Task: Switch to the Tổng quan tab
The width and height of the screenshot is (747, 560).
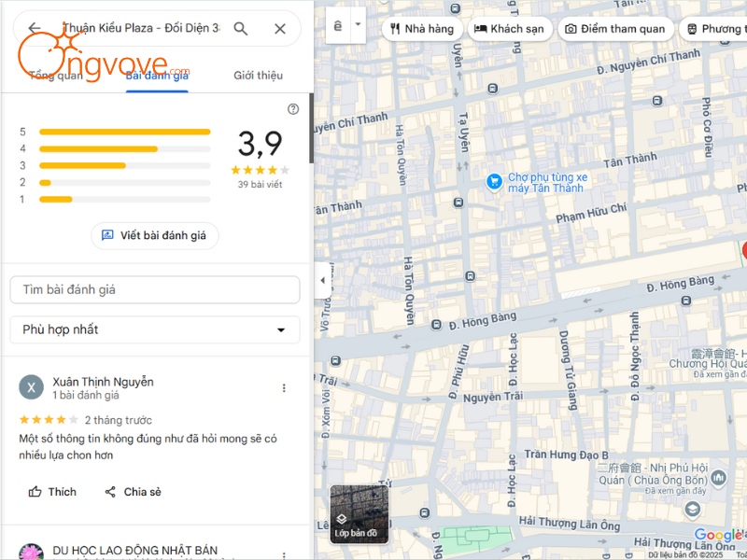Action: coord(56,76)
